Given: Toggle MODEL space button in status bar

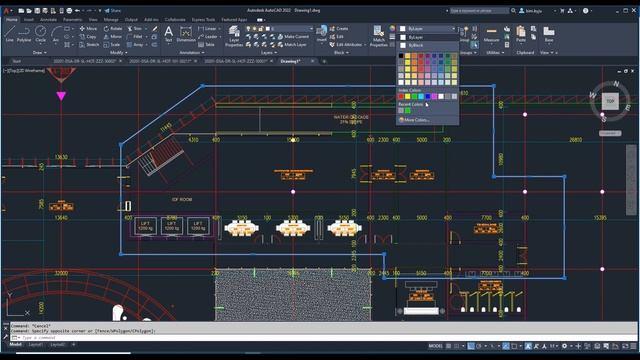Looking at the screenshot, I should pyautogui.click(x=435, y=346).
